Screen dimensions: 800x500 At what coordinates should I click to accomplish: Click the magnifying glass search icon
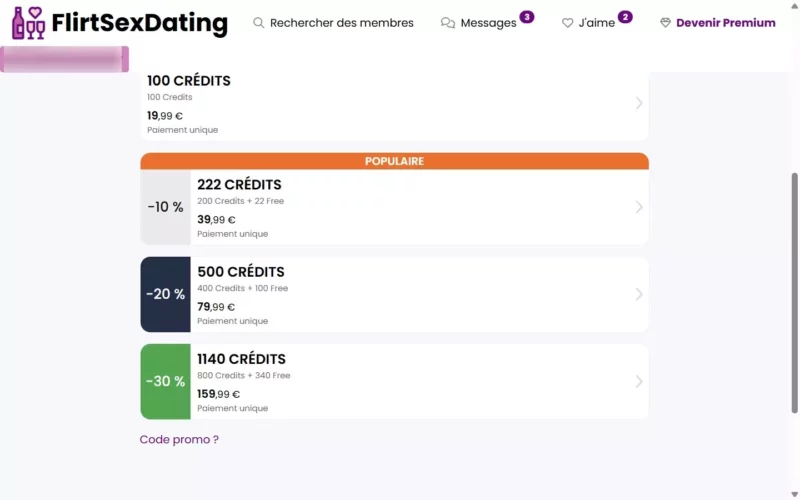[259, 23]
